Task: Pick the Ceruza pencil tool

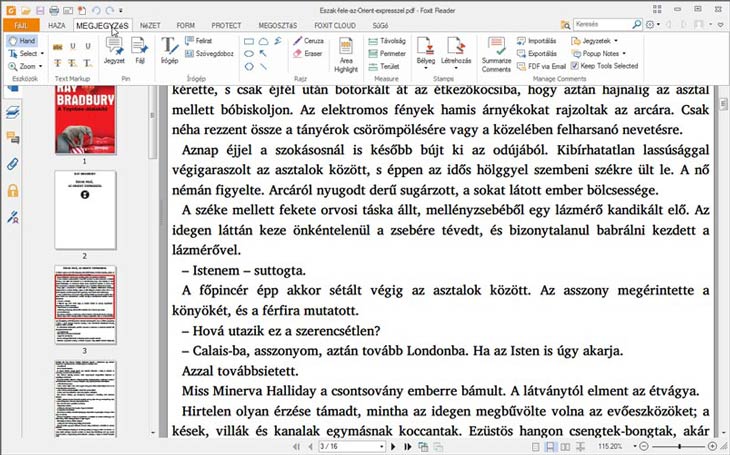Action: 308,41
